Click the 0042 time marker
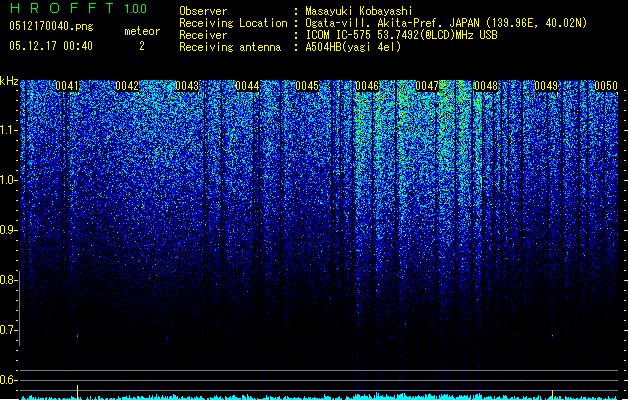Viewport: 629px width, 400px height. [127, 86]
